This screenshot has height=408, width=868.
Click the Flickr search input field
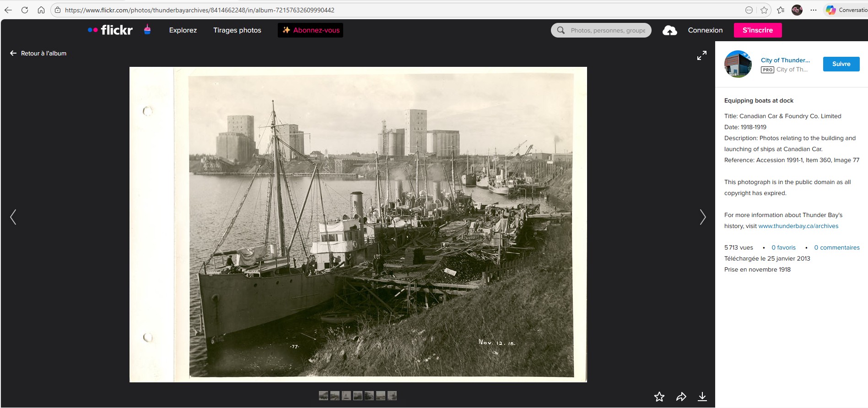[x=608, y=31]
